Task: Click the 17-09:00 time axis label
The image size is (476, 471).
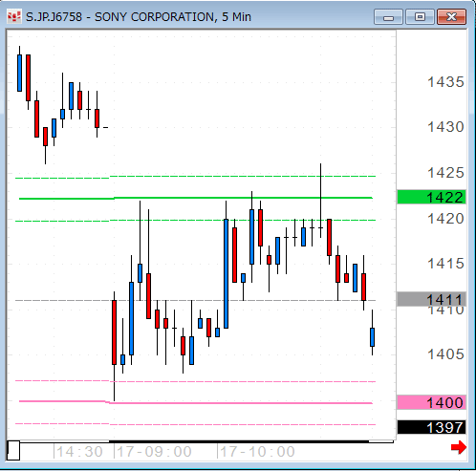Action: click(x=154, y=452)
